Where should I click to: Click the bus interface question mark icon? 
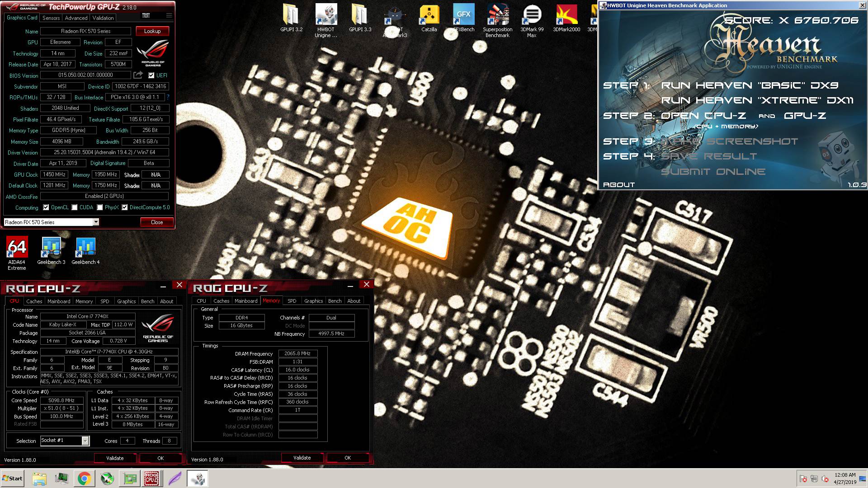tap(168, 97)
